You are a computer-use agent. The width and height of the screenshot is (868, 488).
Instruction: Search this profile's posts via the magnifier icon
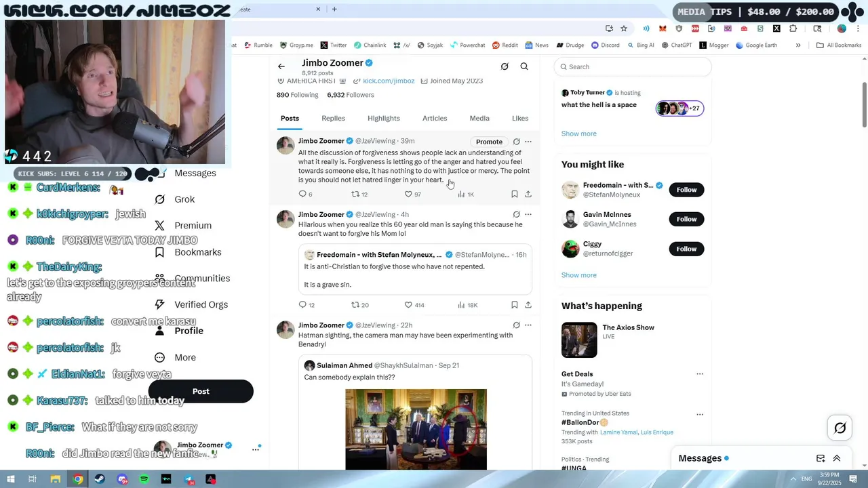pyautogui.click(x=524, y=66)
